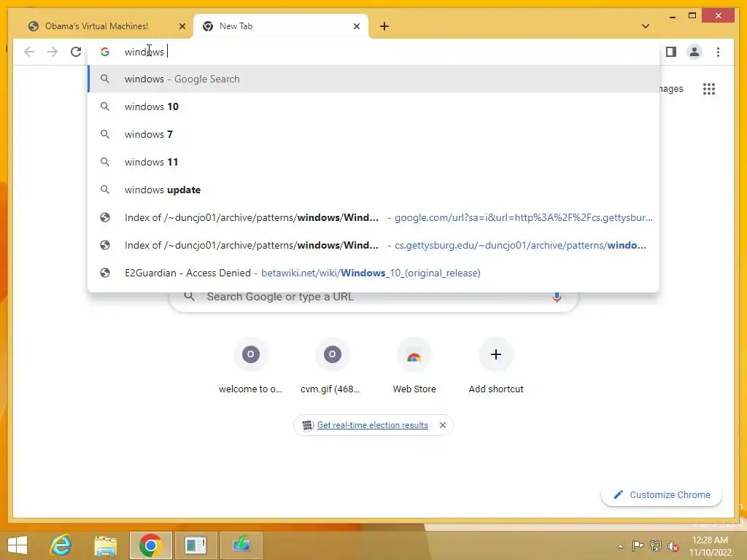Open the Windows Start button

[18, 545]
